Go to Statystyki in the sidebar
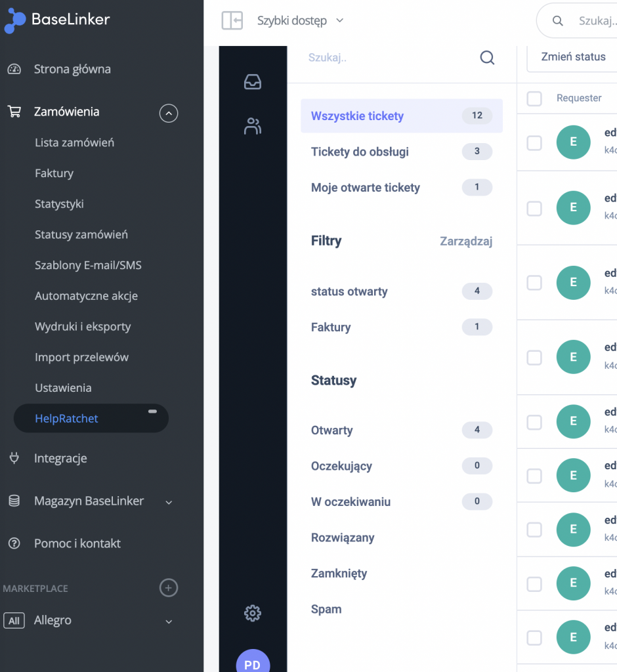 coord(59,204)
